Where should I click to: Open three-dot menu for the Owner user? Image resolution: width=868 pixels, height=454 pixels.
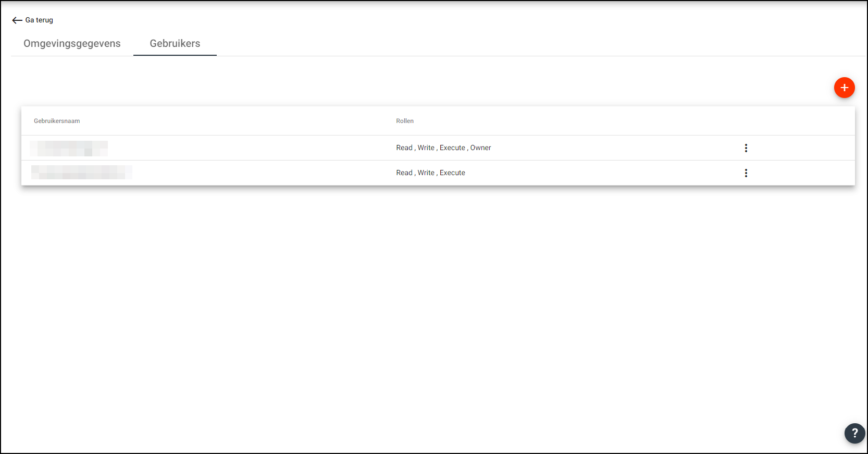click(746, 148)
